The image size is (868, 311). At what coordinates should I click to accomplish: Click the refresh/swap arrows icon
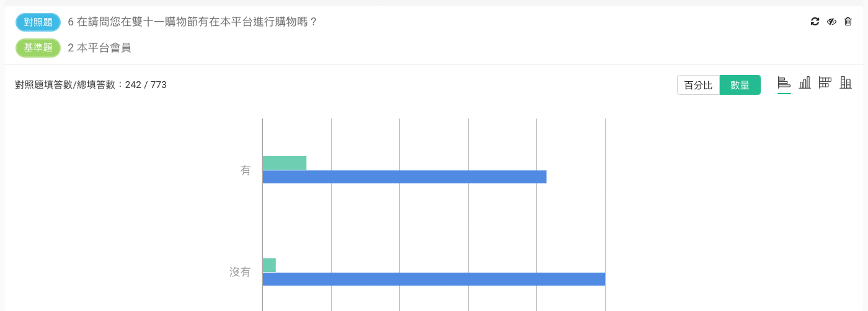tap(815, 22)
